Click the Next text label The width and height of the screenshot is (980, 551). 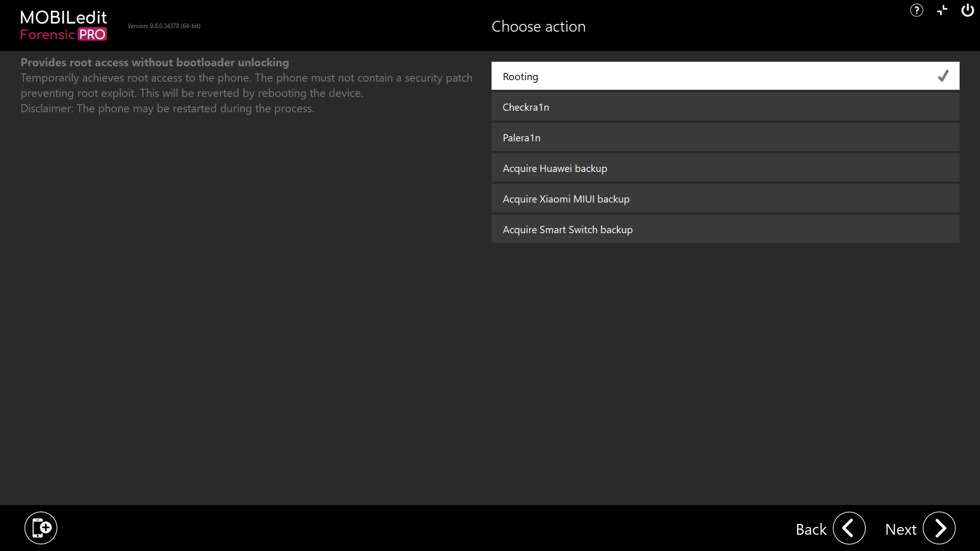point(901,530)
